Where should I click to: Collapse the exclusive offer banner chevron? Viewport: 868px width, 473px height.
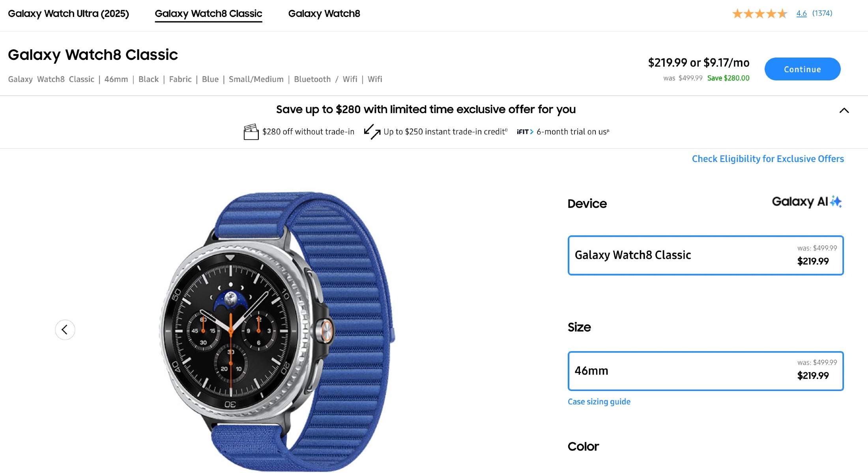click(844, 111)
